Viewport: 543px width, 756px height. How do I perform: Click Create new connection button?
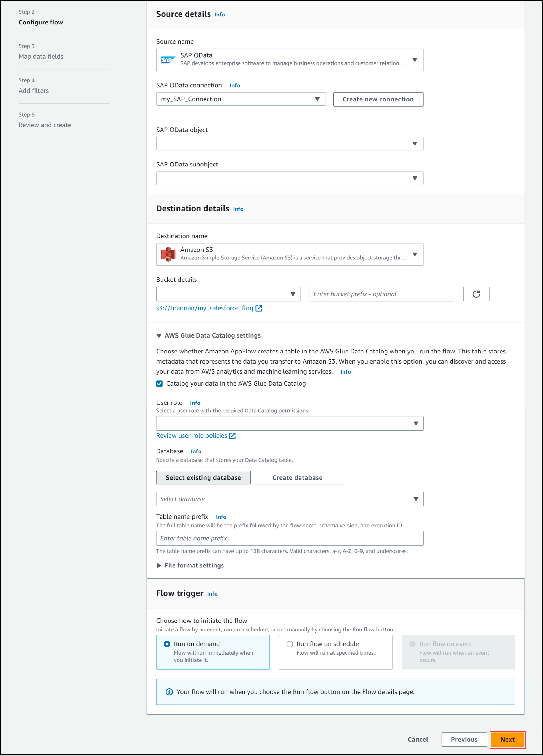(x=378, y=99)
